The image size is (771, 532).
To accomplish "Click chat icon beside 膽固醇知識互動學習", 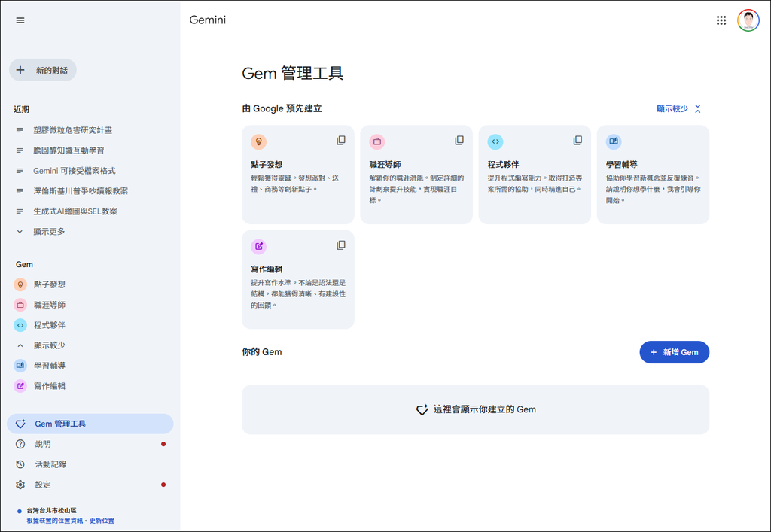I will pyautogui.click(x=20, y=150).
